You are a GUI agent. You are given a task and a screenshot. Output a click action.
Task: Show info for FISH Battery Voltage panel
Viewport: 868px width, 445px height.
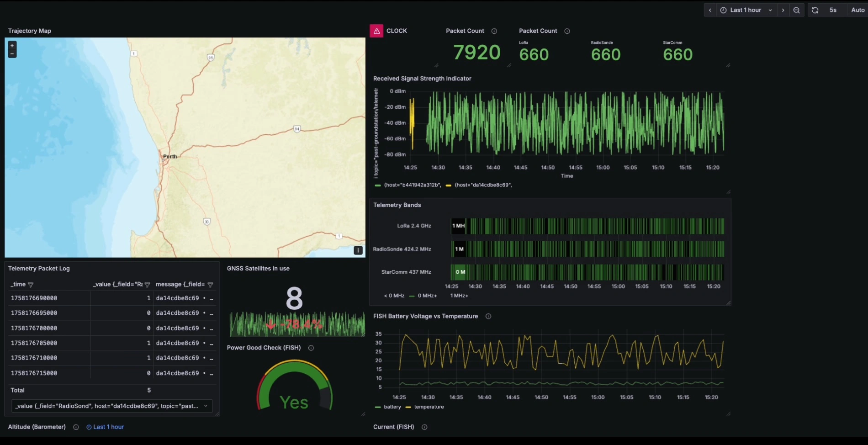488,316
